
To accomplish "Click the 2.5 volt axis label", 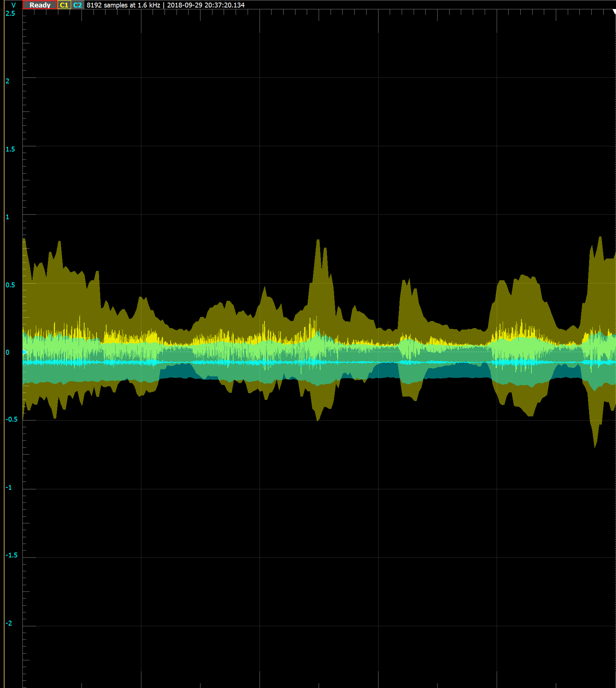I will point(10,13).
